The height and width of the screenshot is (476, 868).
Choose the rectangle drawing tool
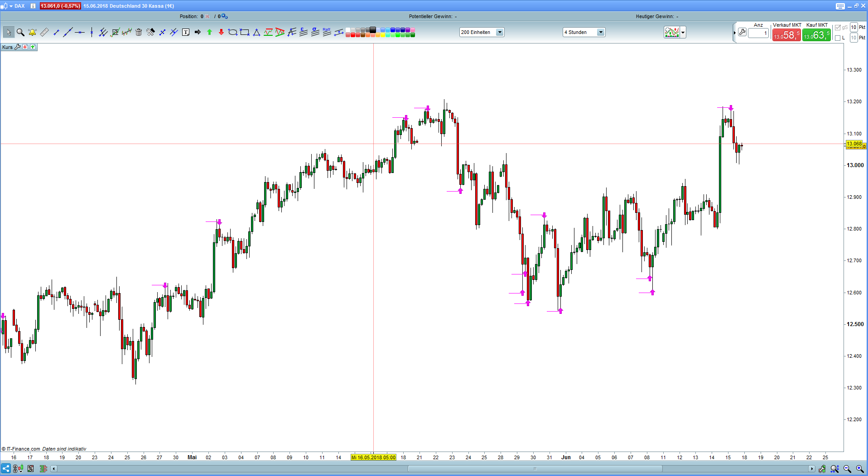pyautogui.click(x=245, y=32)
